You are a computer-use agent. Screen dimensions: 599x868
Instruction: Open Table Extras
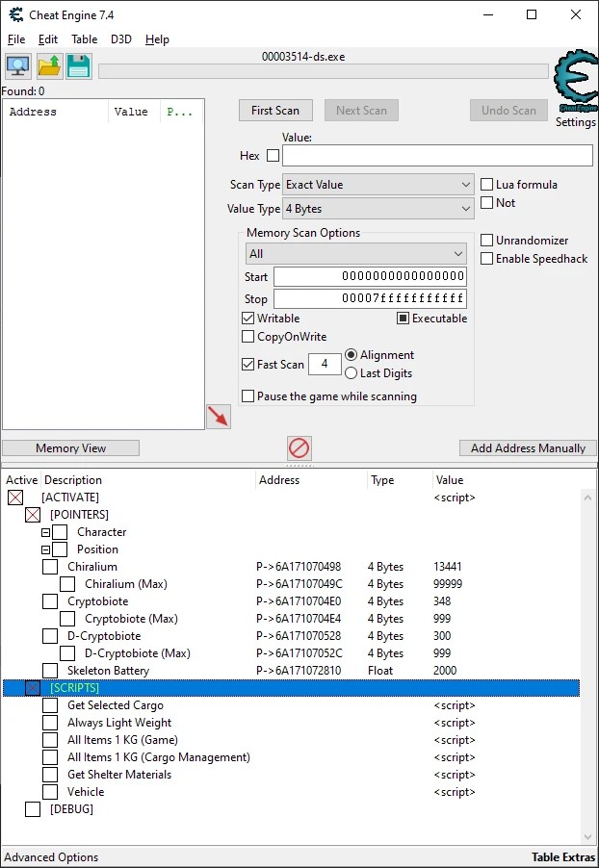click(x=563, y=858)
